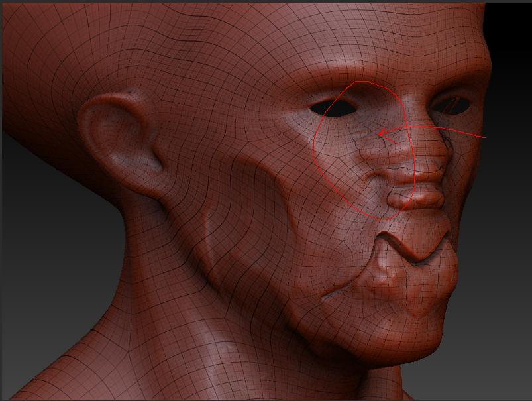The image size is (532, 401).
Task: Click the nose tip on the sculpt
Action: [x=417, y=198]
